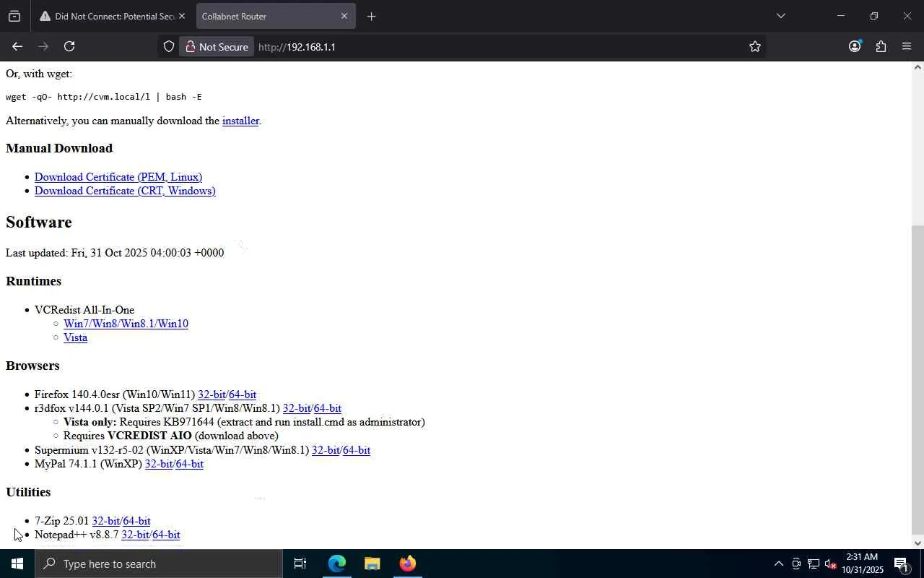The width and height of the screenshot is (924, 578).
Task: Download Notepad++ 32-bit
Action: 135,535
